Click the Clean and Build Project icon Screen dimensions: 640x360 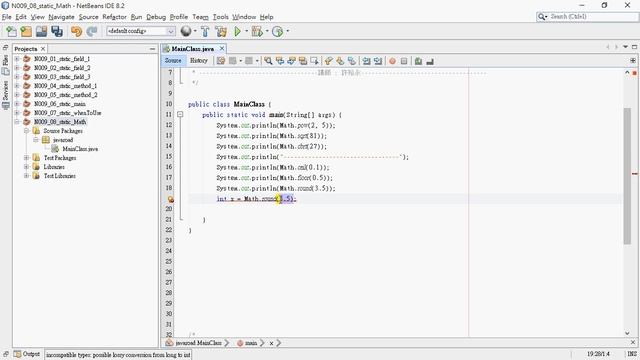(221, 31)
